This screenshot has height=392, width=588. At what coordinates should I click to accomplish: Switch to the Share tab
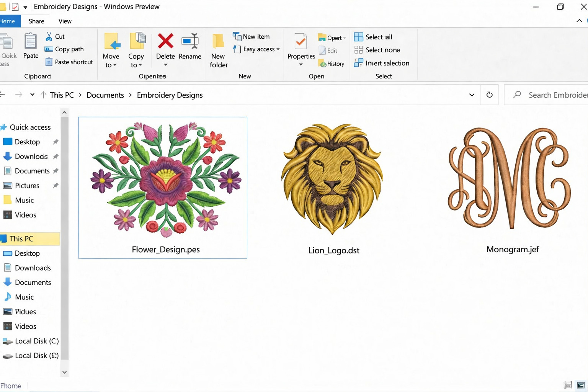[36, 21]
